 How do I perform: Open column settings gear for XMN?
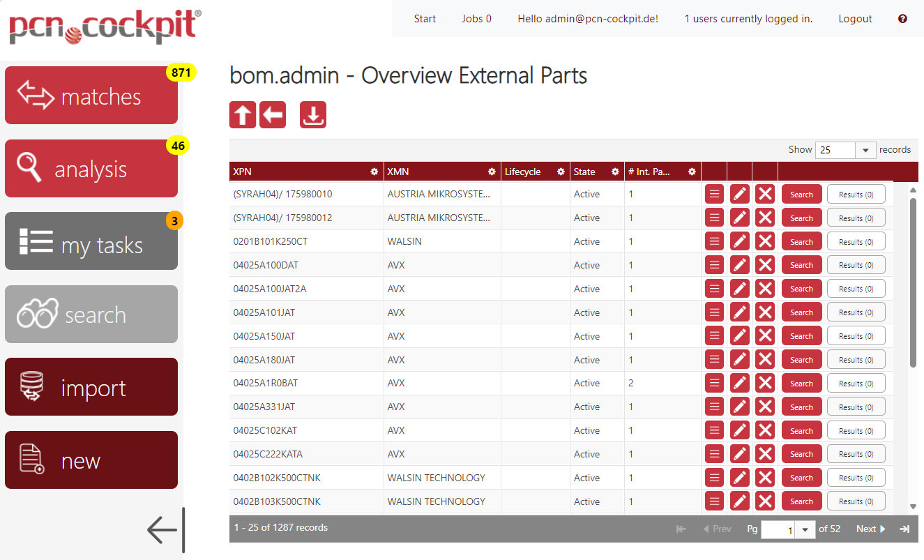[x=492, y=171]
